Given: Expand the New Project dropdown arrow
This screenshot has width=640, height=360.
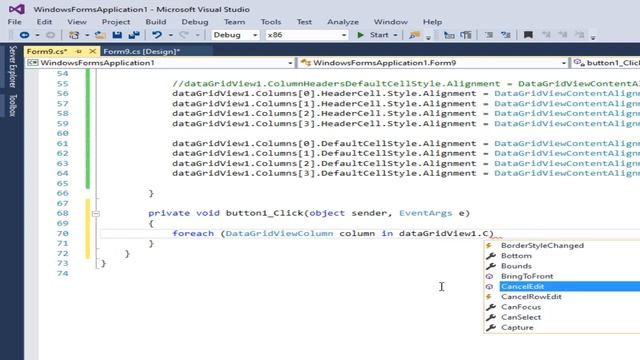Looking at the screenshot, I should 87,36.
